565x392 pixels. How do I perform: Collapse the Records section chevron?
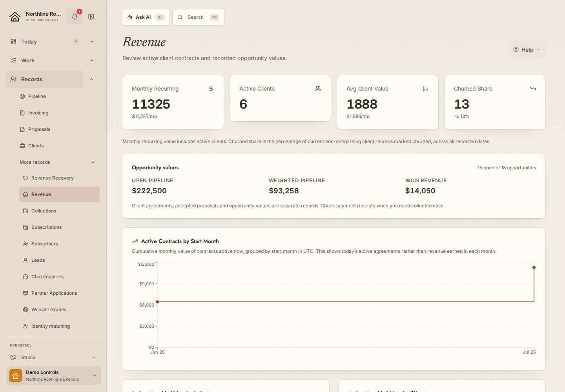[x=92, y=79]
